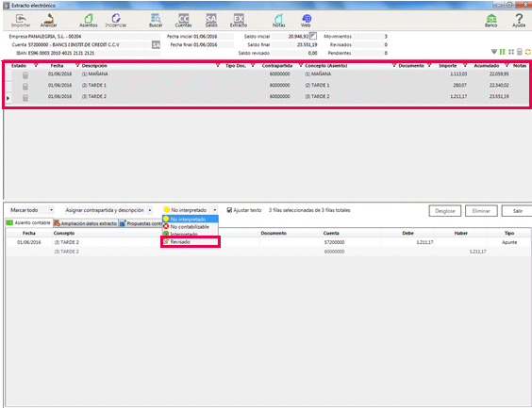This screenshot has height=408, width=532.
Task: Click acumulado value 22.340,02
Action: 499,85
